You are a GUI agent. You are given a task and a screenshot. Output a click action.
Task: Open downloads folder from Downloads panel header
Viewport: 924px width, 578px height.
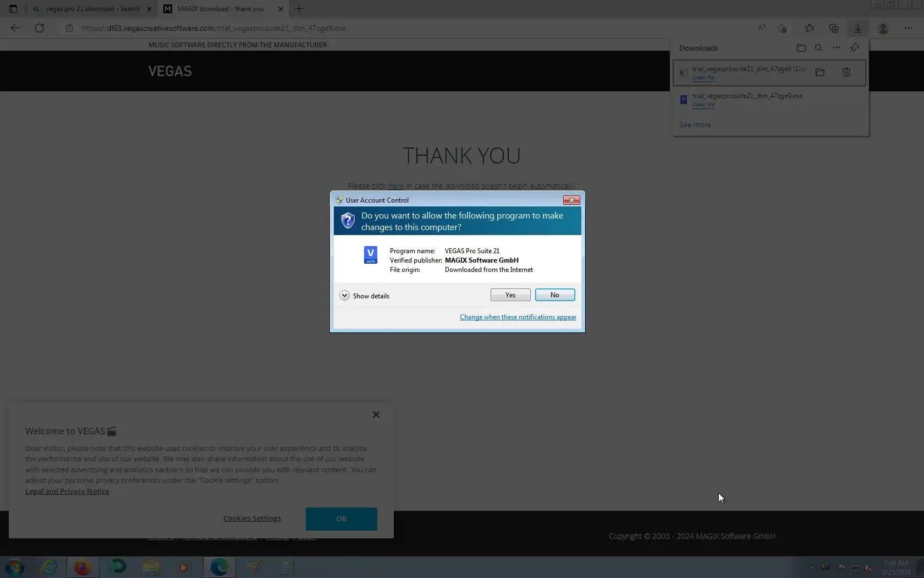pyautogui.click(x=801, y=48)
